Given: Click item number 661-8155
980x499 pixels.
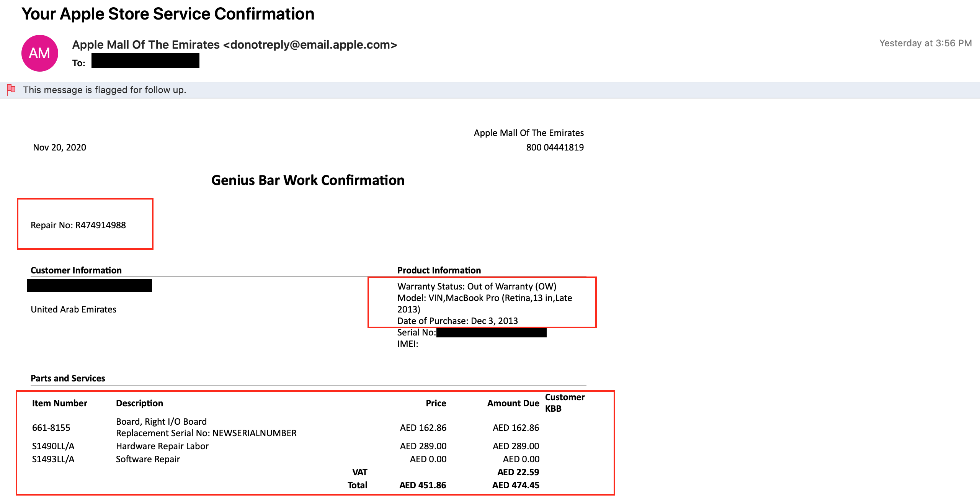Looking at the screenshot, I should tap(51, 428).
